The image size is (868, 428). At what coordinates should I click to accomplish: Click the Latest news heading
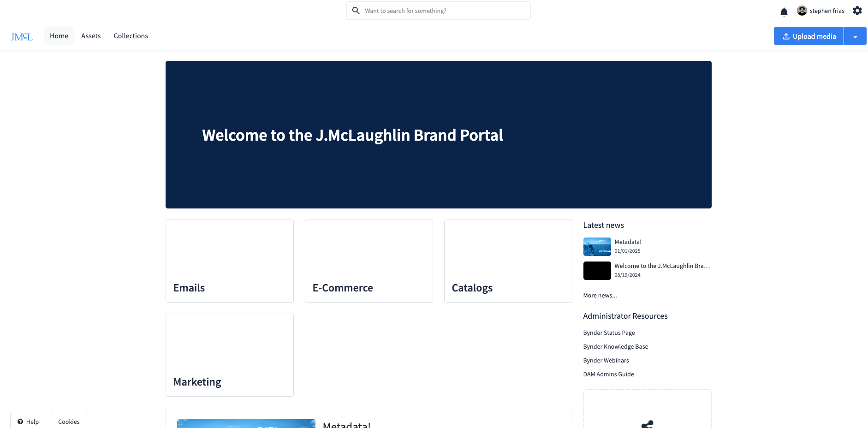(603, 226)
